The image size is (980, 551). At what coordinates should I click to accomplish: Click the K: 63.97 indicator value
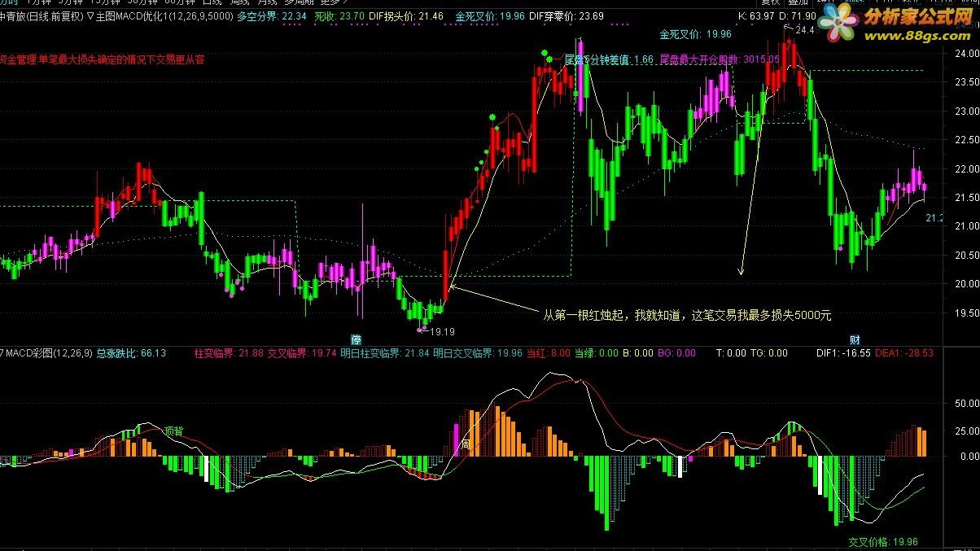click(x=755, y=16)
